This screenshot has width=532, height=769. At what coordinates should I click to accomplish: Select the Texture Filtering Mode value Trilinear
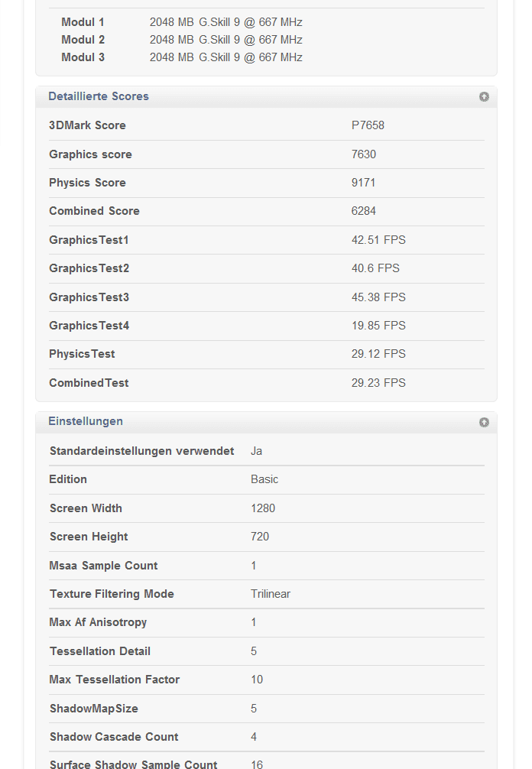point(271,594)
